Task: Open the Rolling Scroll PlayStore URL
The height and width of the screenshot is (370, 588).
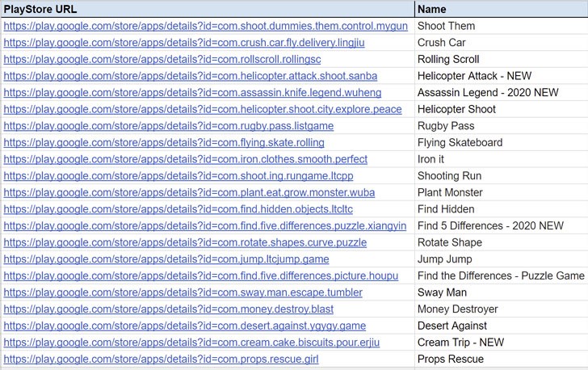Action: (x=162, y=59)
